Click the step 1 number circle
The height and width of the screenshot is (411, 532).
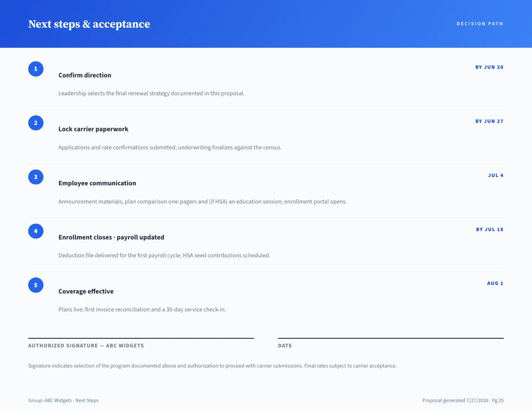coord(36,69)
